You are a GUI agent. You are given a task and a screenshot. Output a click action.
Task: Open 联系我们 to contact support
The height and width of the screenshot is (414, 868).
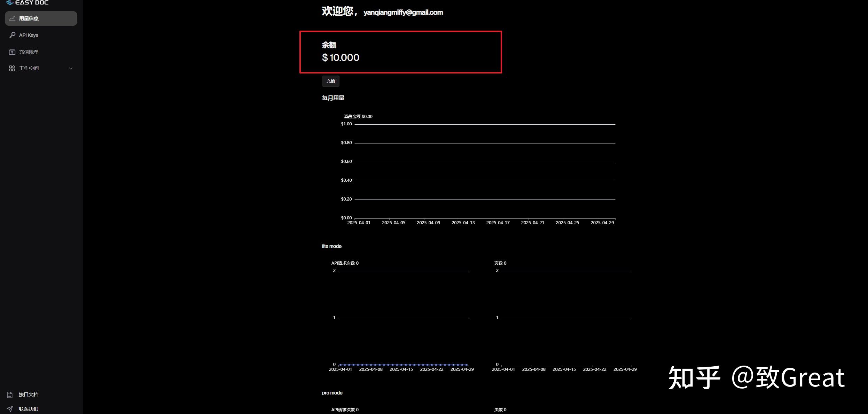29,408
